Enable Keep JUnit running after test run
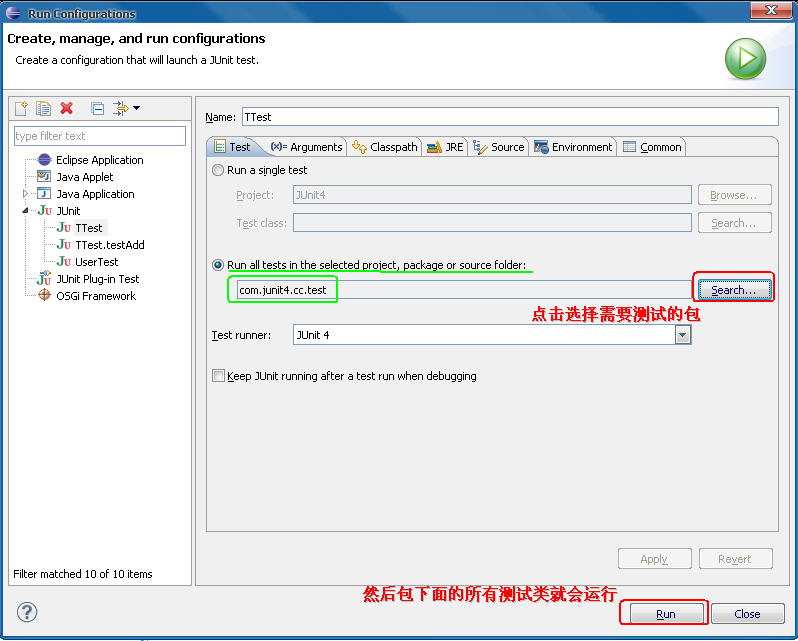 (218, 377)
